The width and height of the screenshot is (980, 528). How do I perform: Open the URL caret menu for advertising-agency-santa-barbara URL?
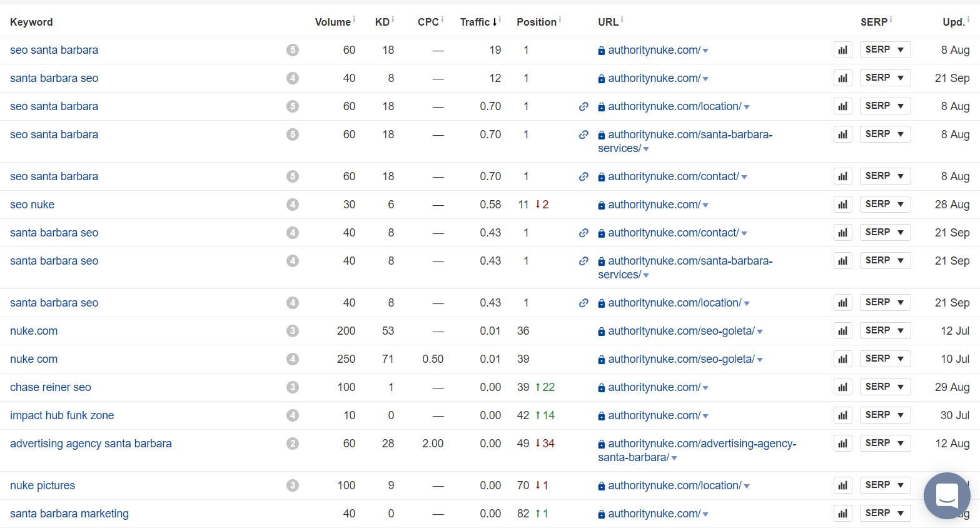[674, 458]
